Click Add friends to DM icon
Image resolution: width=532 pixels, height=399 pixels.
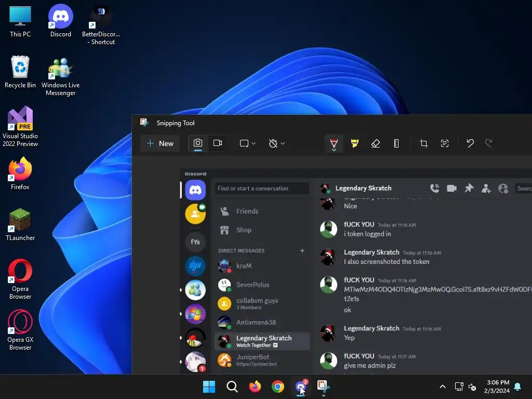(486, 188)
